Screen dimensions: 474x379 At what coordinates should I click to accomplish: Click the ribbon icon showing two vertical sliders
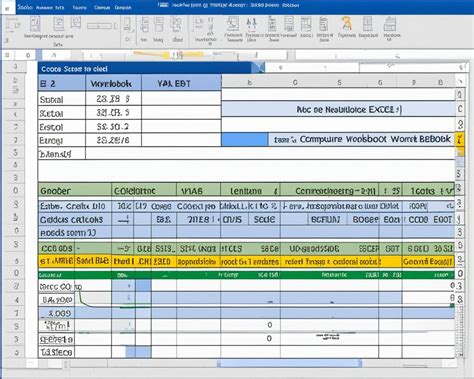pos(252,24)
